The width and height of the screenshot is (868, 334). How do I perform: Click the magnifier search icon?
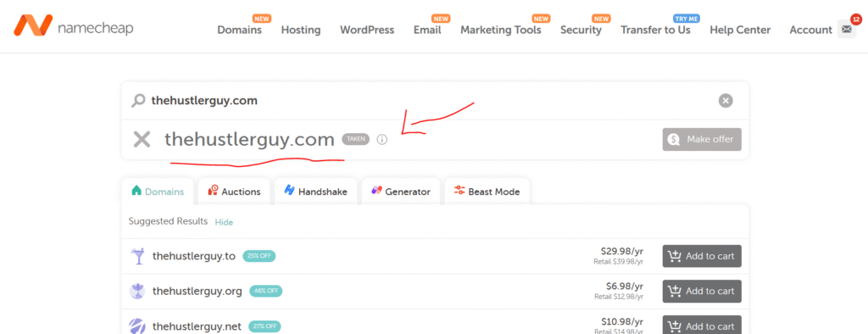pyautogui.click(x=137, y=101)
